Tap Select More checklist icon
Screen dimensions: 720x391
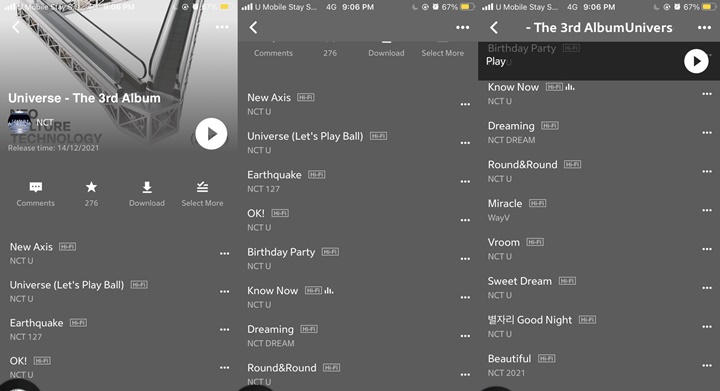point(202,187)
